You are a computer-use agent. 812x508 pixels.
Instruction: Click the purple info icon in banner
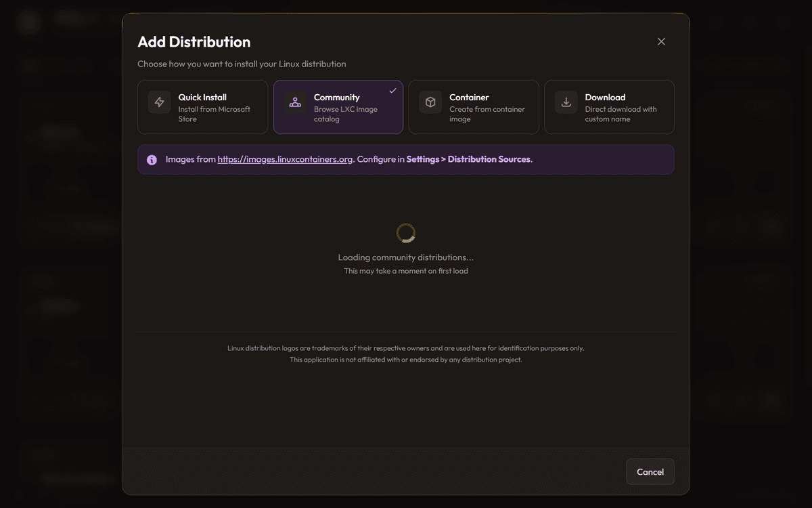(152, 160)
